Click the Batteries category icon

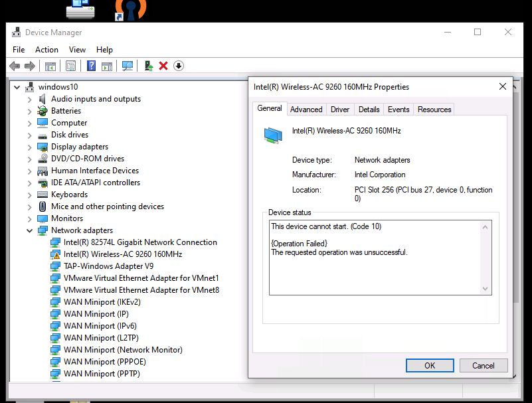click(43, 111)
